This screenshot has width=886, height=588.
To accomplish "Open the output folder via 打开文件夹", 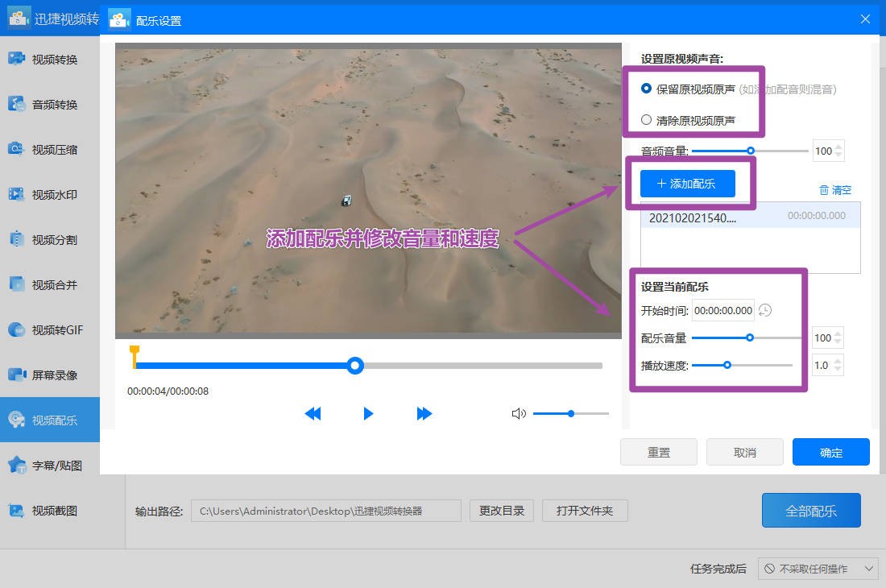I will (585, 510).
